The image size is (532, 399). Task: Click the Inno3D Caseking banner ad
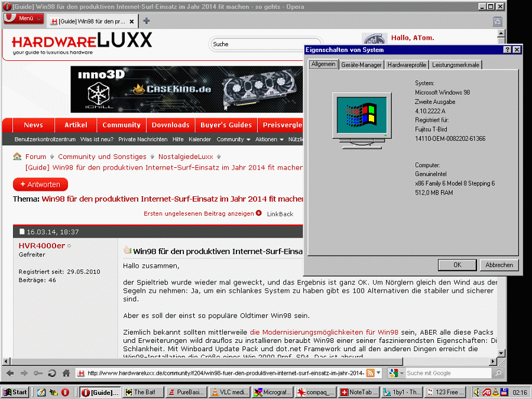[x=186, y=89]
